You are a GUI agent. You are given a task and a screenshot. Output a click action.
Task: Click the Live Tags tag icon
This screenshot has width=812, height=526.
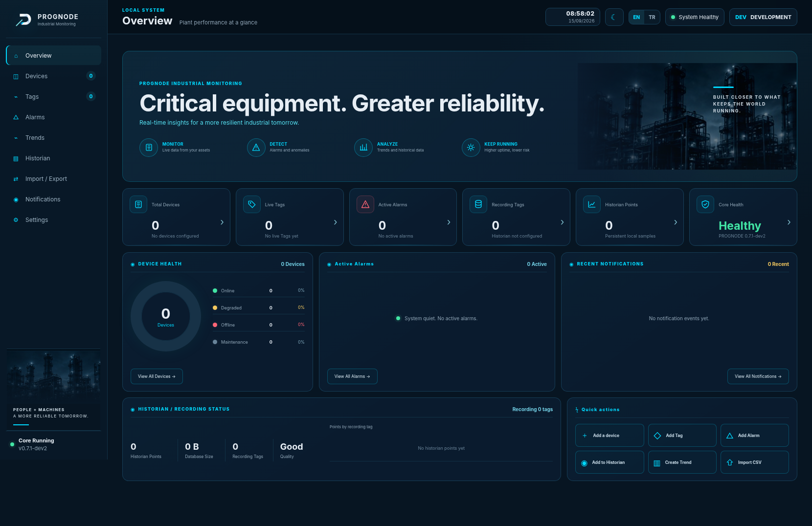252,204
